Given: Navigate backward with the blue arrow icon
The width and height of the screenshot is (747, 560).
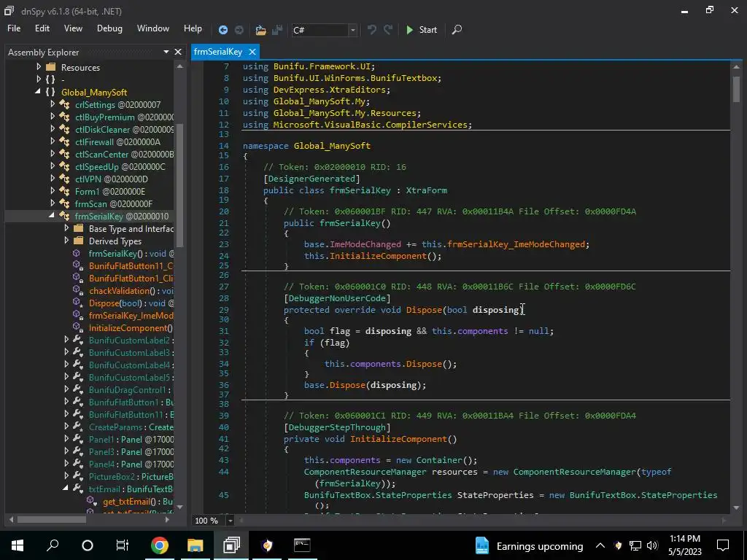Looking at the screenshot, I should [222, 30].
